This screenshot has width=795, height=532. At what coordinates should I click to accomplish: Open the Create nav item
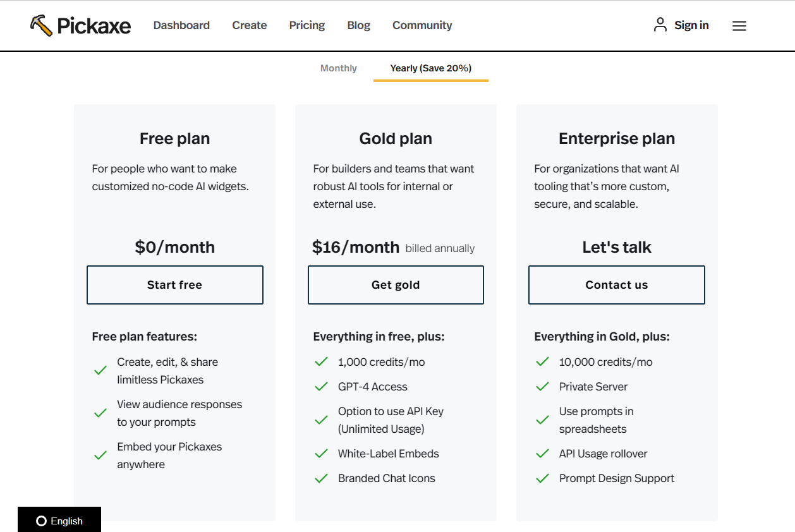click(x=250, y=25)
